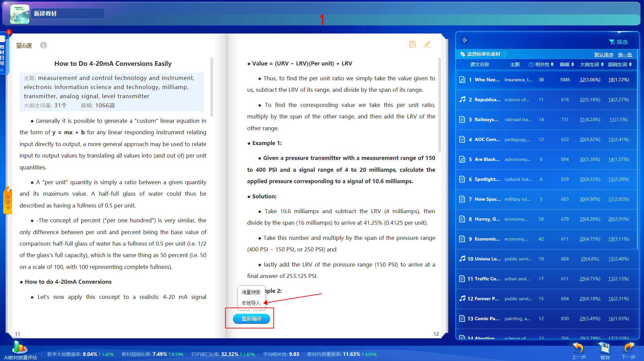
Task: Click the pencil edit icon above right page
Action: coord(427,45)
